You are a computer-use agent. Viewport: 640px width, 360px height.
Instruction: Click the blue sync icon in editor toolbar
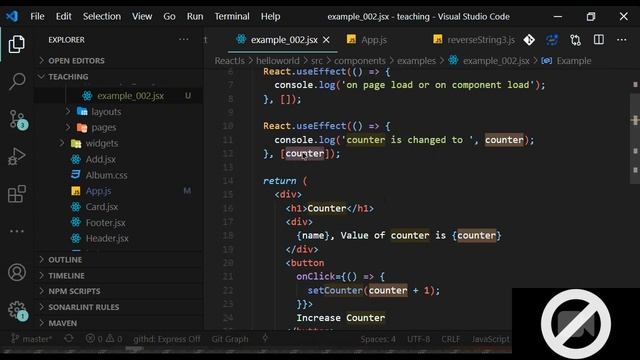(552, 40)
